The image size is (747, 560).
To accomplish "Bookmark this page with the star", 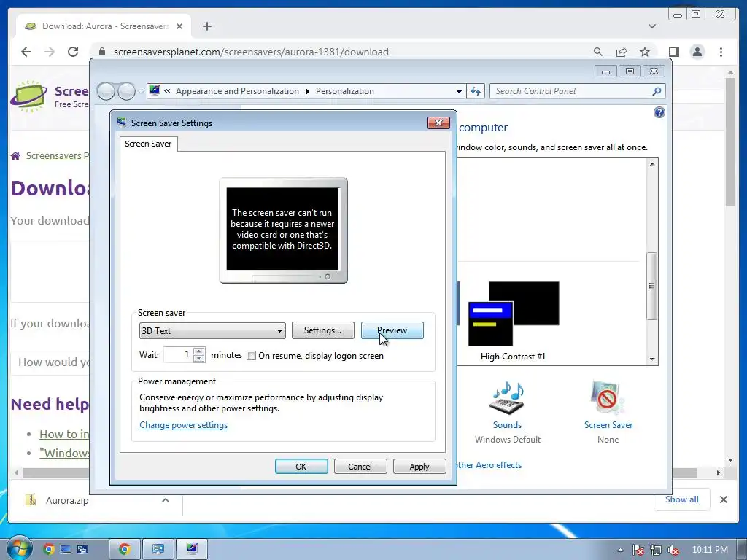I will point(645,52).
